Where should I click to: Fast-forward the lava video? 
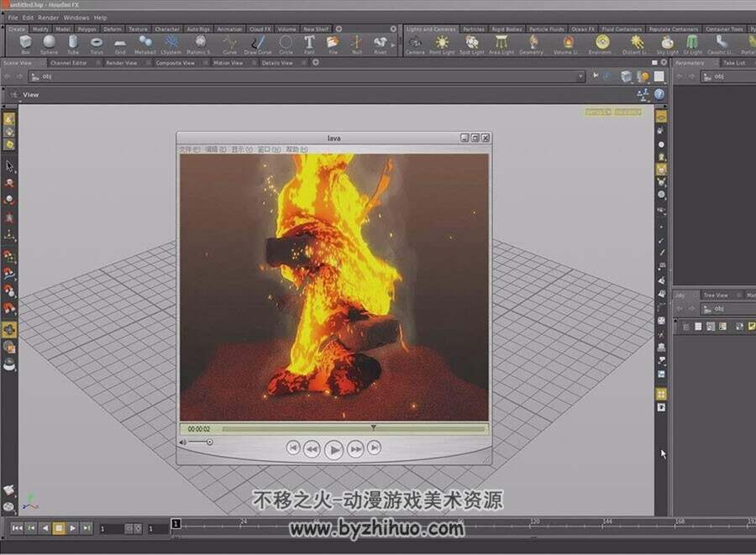pos(355,449)
